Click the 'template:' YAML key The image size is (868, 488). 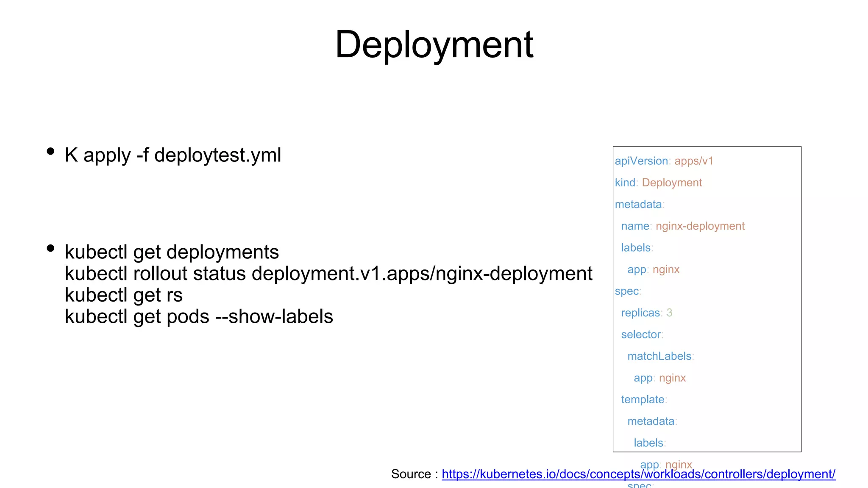coord(643,399)
